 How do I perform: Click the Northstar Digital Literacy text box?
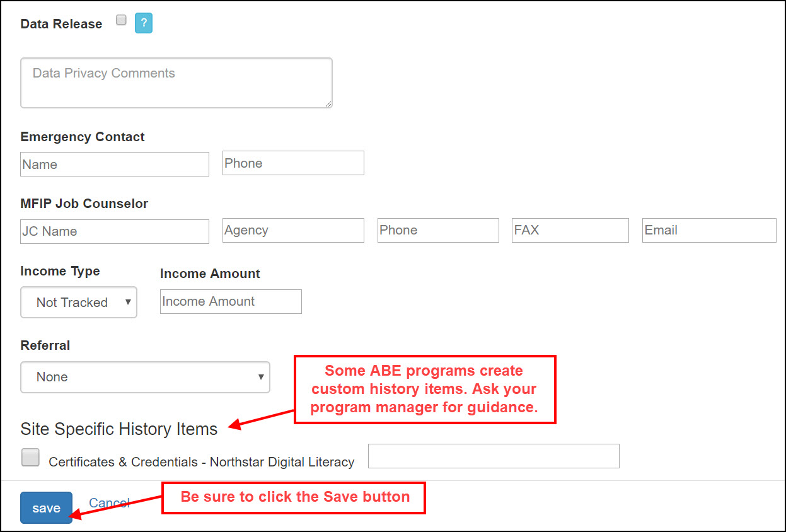point(494,456)
